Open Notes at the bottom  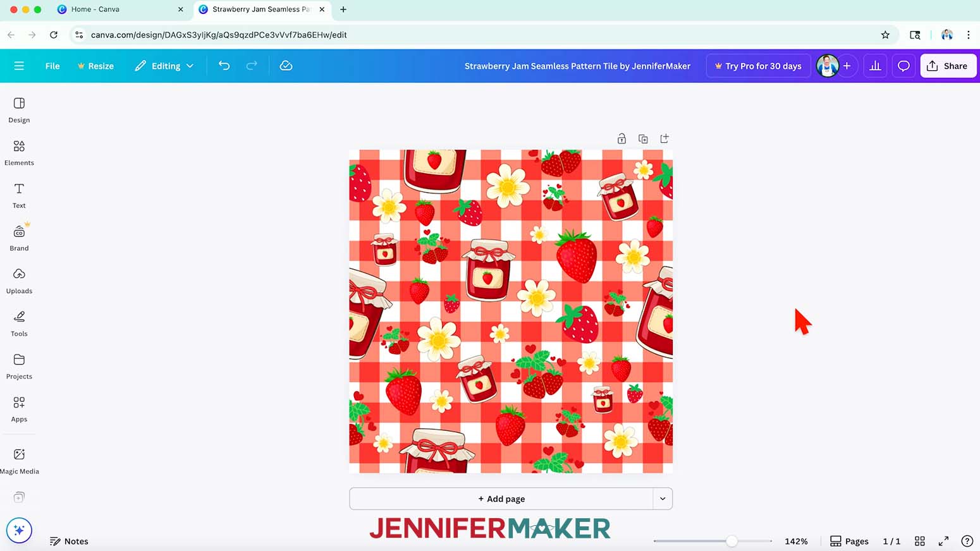pyautogui.click(x=69, y=541)
